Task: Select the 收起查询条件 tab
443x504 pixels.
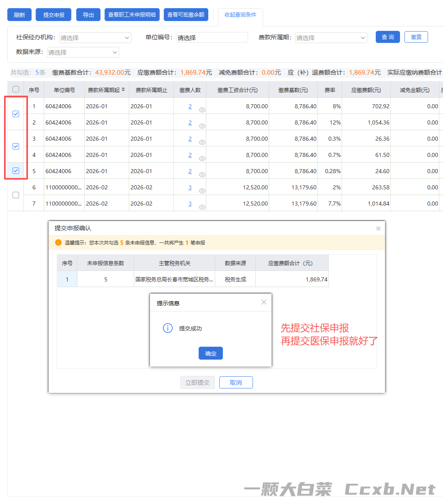Action: (x=240, y=15)
